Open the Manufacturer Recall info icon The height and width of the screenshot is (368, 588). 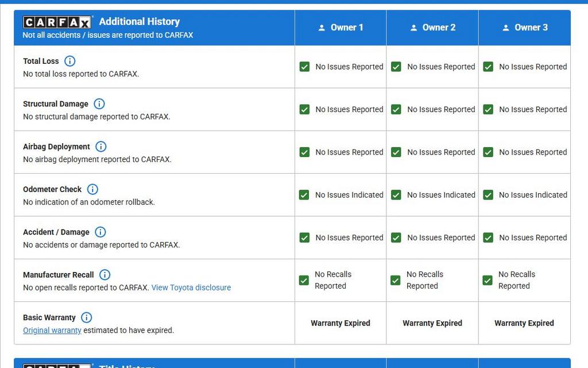105,275
